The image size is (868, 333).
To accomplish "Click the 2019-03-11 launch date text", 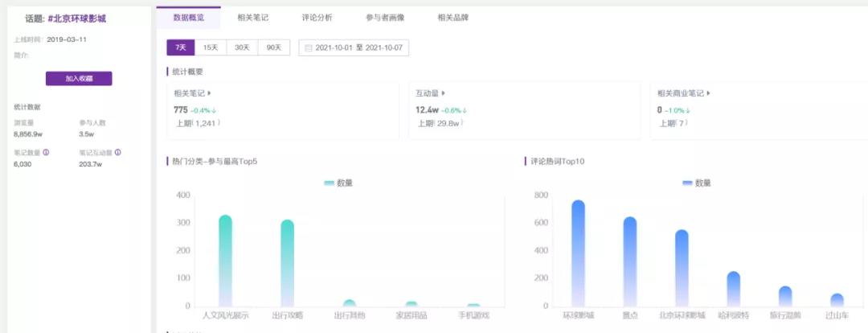I will [67, 40].
